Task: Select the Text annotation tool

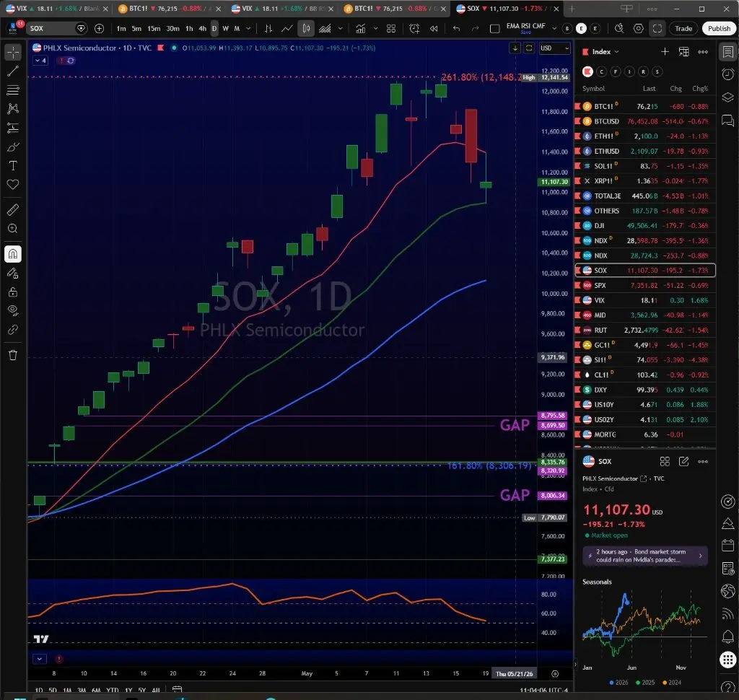Action: [x=13, y=166]
